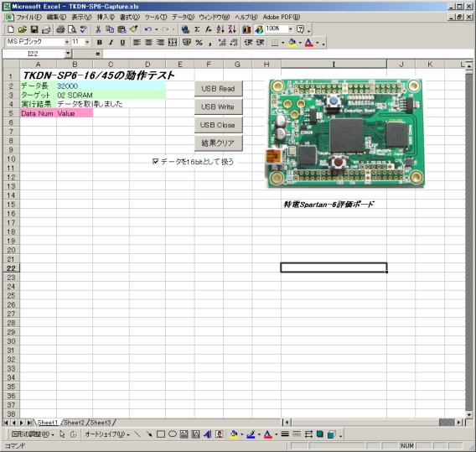Copy the selection using the Copy icon
The height and width of the screenshot is (452, 476).
110,29
